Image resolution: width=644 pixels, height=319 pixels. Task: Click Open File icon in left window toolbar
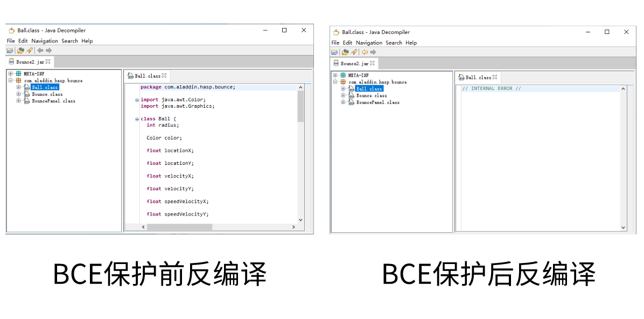pos(10,51)
